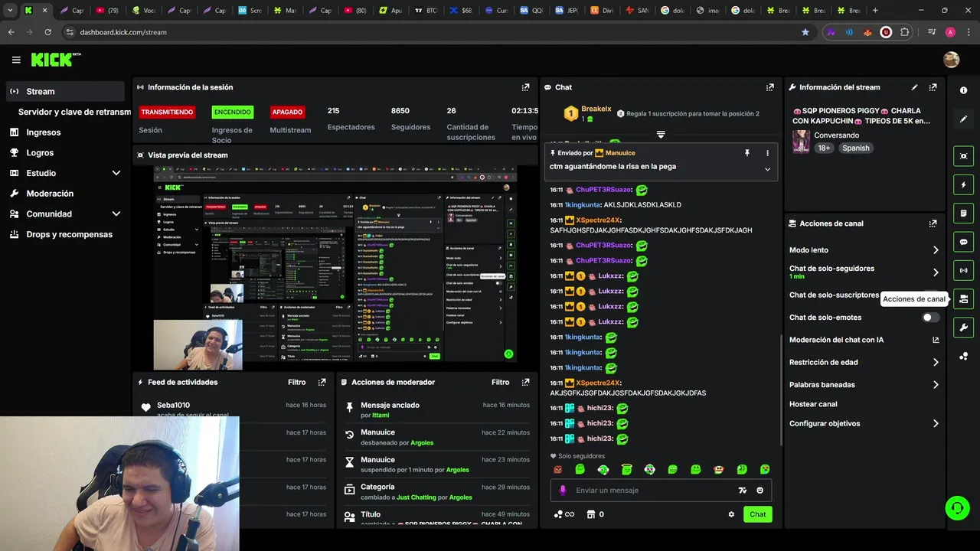Click the pin icon on pinned message
Screen dimensions: 980x551
pos(747,153)
